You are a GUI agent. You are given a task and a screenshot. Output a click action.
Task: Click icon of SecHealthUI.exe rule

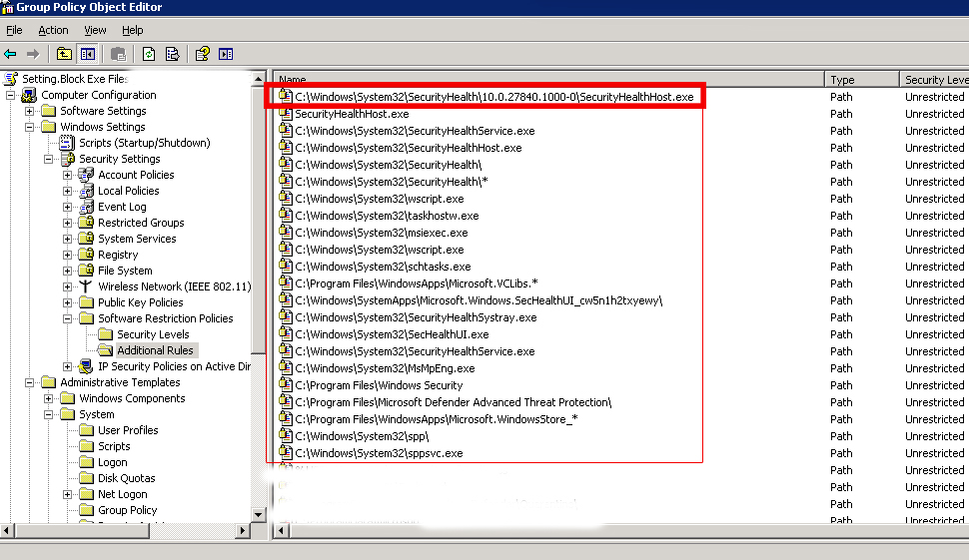285,334
